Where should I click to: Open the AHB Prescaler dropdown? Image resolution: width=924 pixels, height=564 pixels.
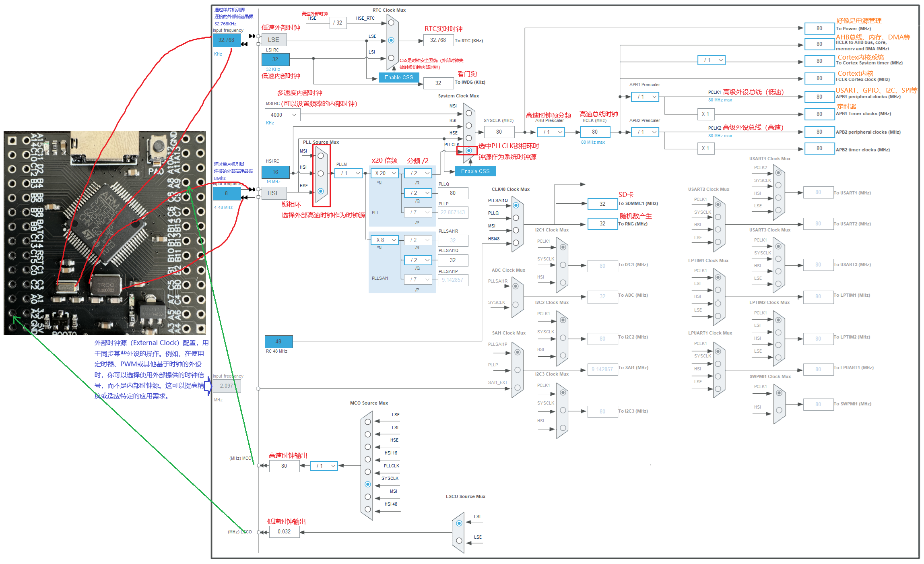tap(551, 132)
